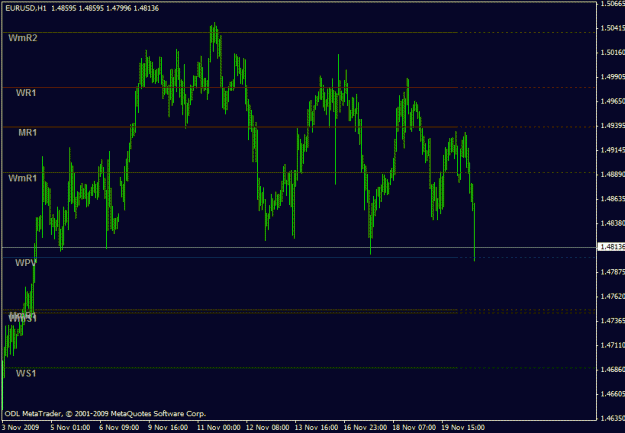This screenshot has width=625, height=433.
Task: Click the 1.49650 price axis value
Action: point(613,101)
